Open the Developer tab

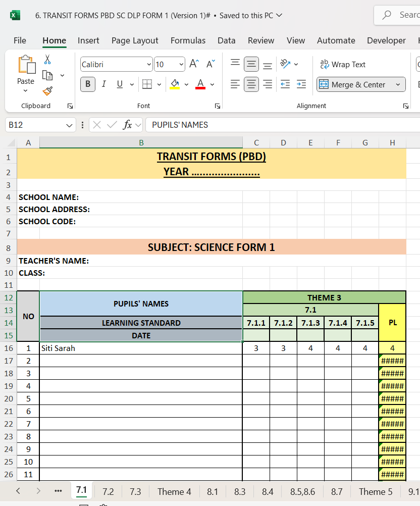pos(387,41)
